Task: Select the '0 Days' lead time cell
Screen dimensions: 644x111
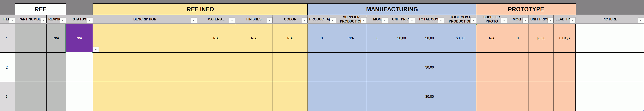Action: [564, 38]
